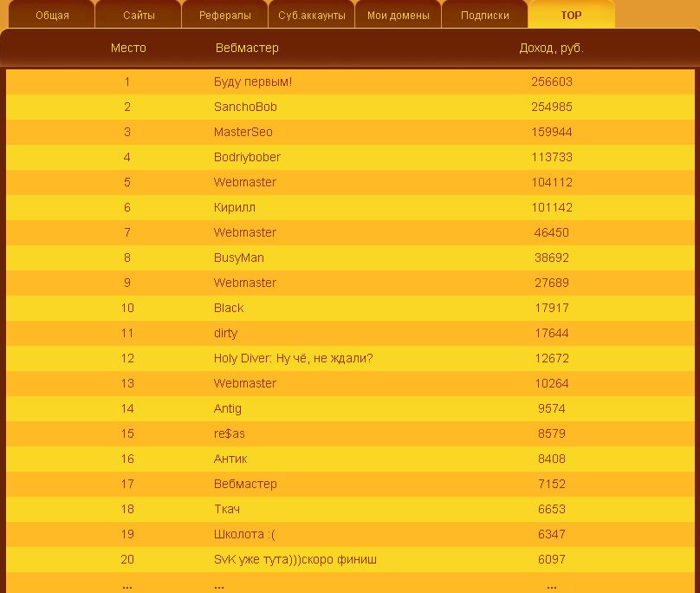Click income value 8579
Viewport: 700px width, 593px height.
pyautogui.click(x=551, y=433)
